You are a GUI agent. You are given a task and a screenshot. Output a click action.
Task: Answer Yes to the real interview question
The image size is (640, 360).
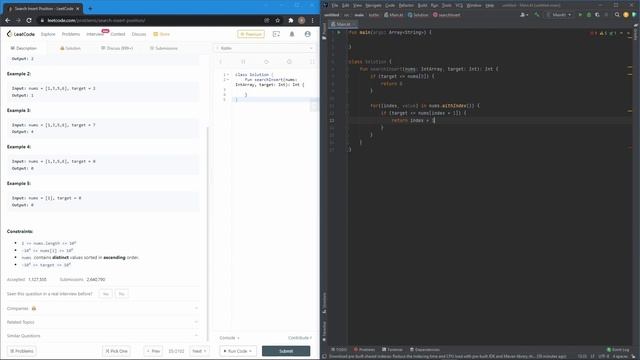click(106, 294)
